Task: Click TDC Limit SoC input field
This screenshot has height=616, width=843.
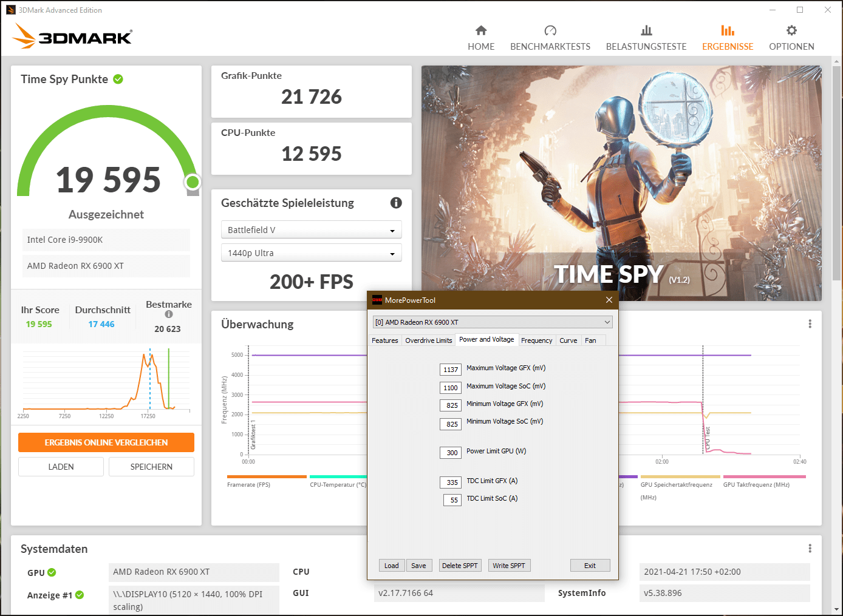Action: pyautogui.click(x=452, y=500)
